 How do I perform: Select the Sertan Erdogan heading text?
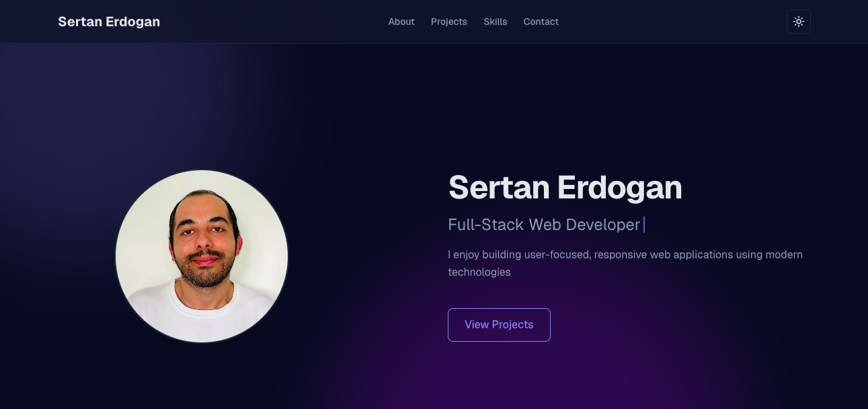pyautogui.click(x=565, y=187)
